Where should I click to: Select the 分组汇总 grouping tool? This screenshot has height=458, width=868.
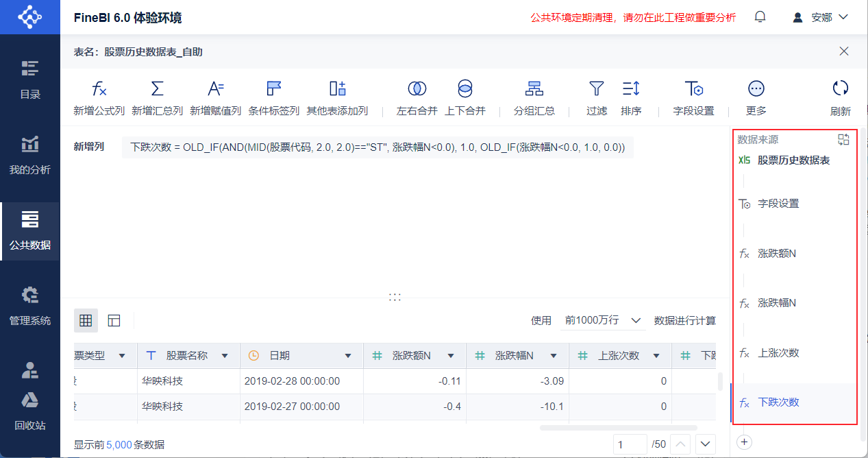(x=534, y=99)
